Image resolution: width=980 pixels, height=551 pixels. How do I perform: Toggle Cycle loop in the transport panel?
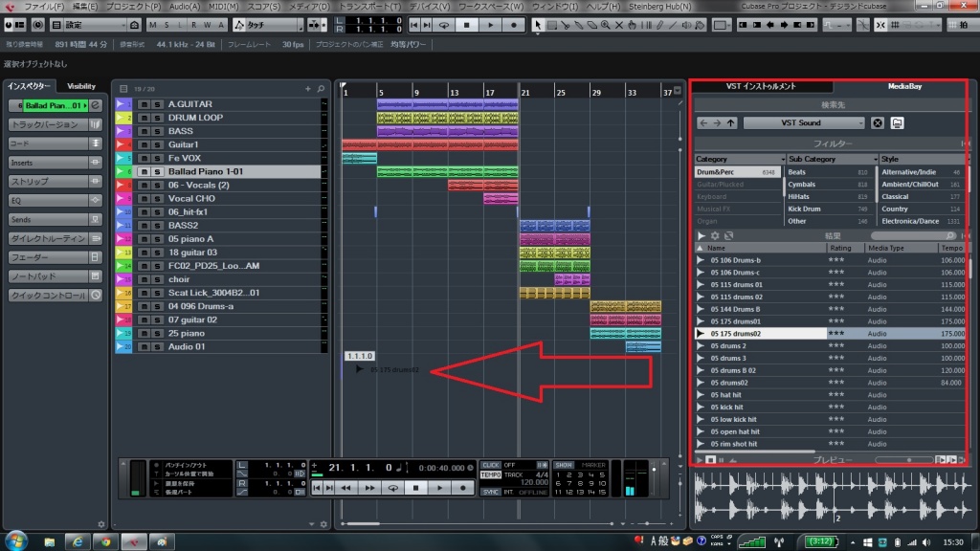point(392,487)
